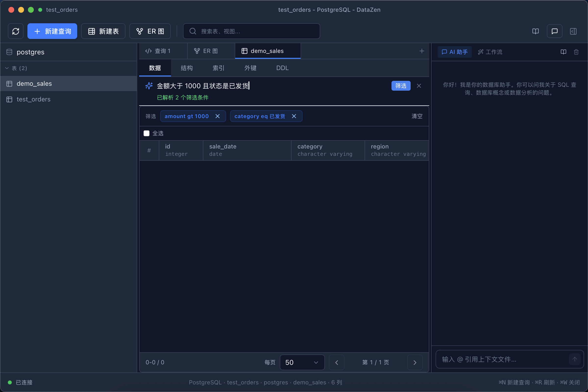Screen dimensions: 588x392
Task: Click the 新建表 button
Action: (103, 31)
